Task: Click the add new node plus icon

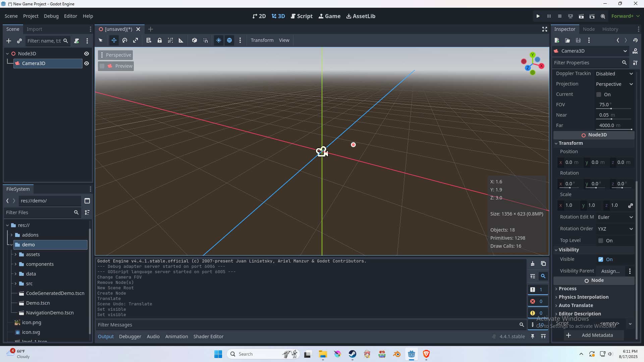Action: tap(9, 41)
